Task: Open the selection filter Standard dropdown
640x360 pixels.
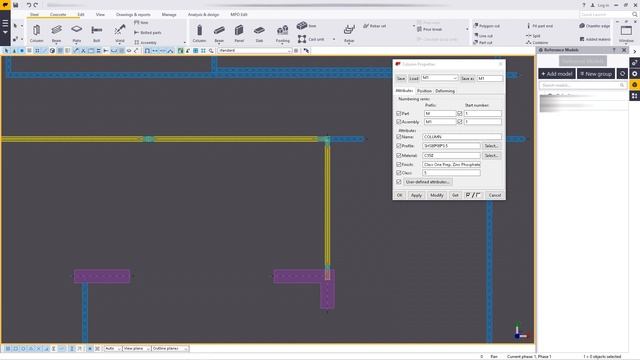Action: [255, 51]
